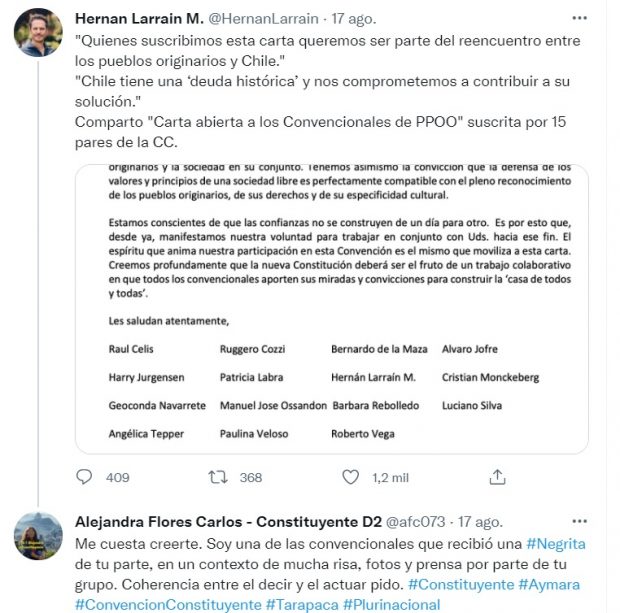Reply to Hernan Larrain's tweet
Viewport: 620px width, 613px height.
coord(86,477)
